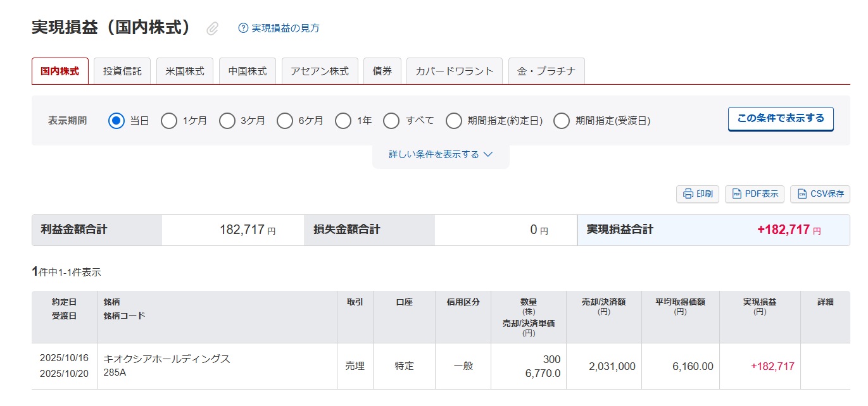Viewport: 868px width, 406px height.
Task: Click the この条件で表示する button
Action: 781,119
